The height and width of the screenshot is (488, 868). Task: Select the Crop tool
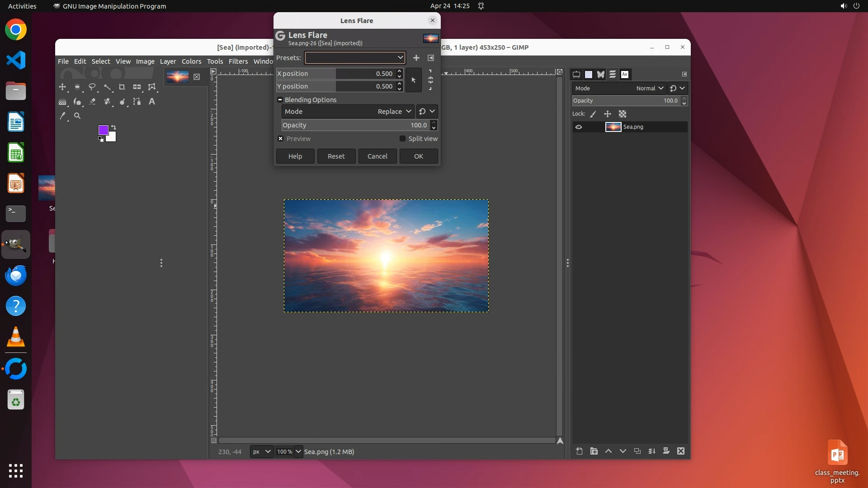pyautogui.click(x=122, y=87)
